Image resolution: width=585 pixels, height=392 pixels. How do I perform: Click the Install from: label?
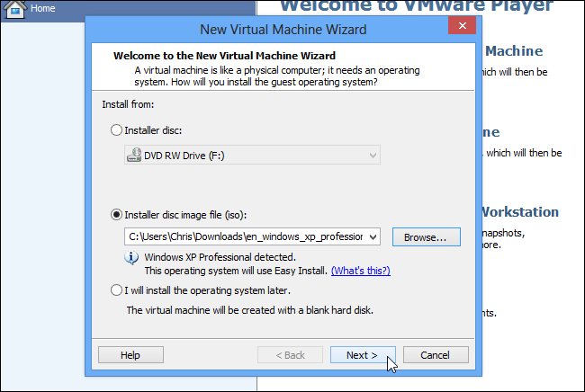(x=128, y=104)
